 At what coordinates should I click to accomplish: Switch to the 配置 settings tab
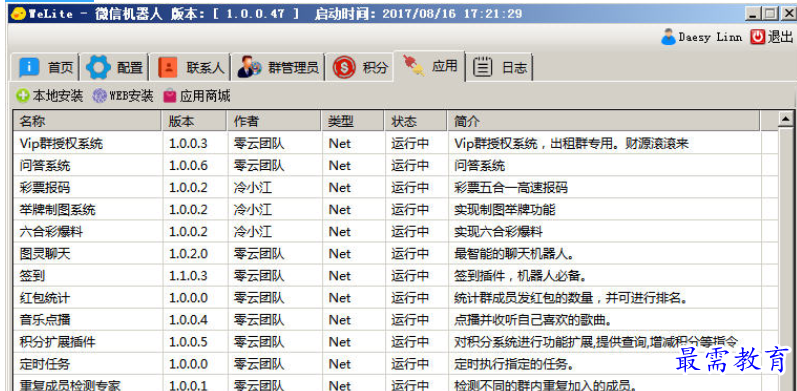coord(115,67)
